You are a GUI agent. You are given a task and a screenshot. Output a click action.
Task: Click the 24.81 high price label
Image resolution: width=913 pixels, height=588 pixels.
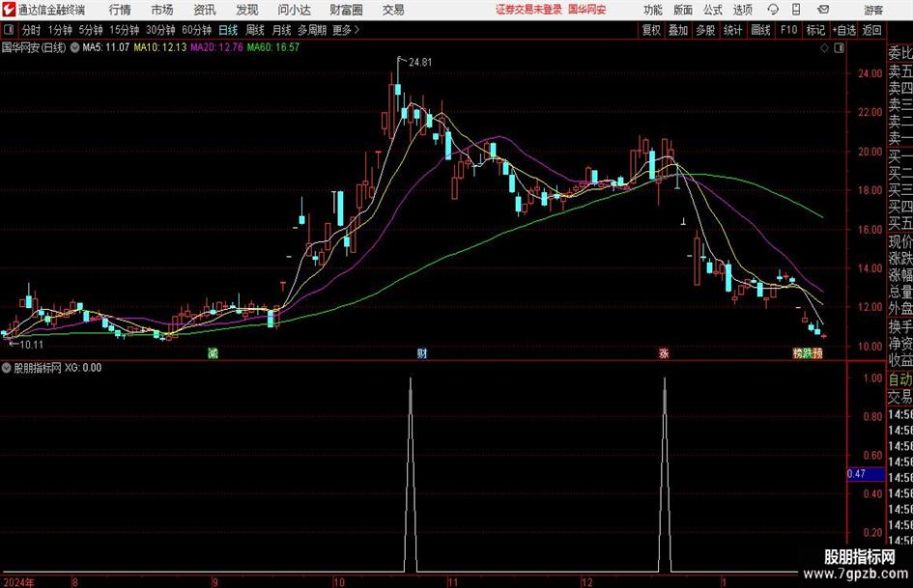pos(420,63)
